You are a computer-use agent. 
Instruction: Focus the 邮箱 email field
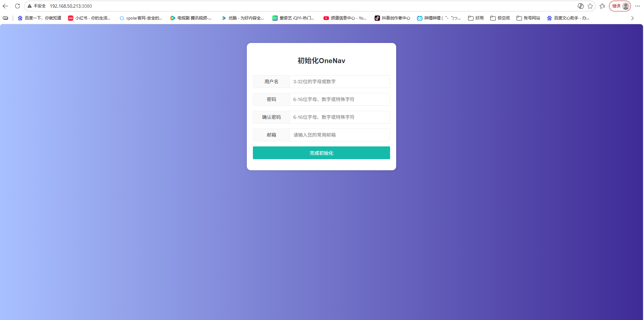pos(340,135)
